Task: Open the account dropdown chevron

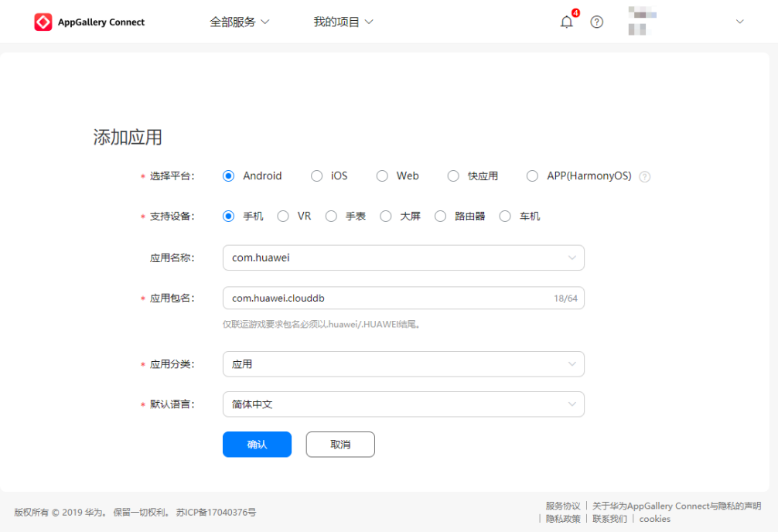Action: (x=740, y=22)
